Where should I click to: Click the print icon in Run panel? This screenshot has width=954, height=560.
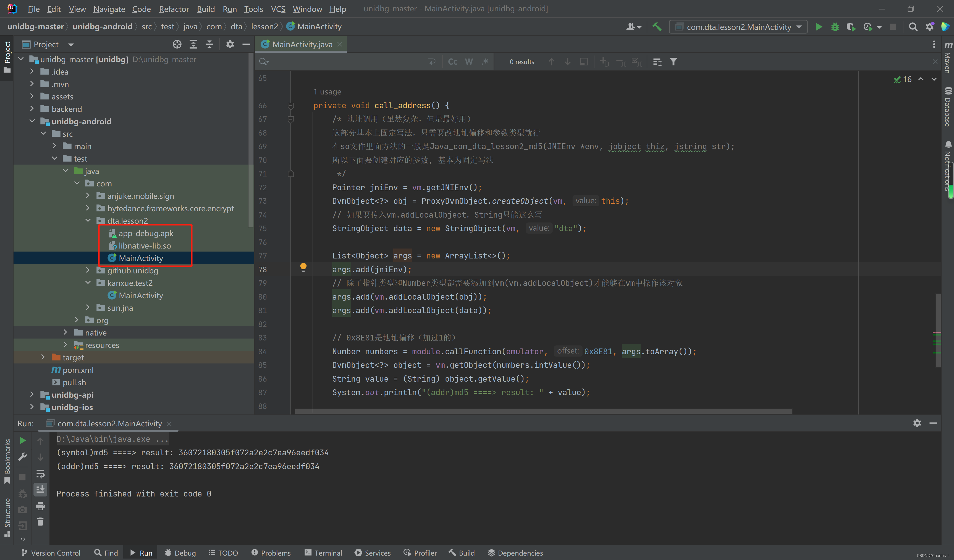pyautogui.click(x=40, y=506)
